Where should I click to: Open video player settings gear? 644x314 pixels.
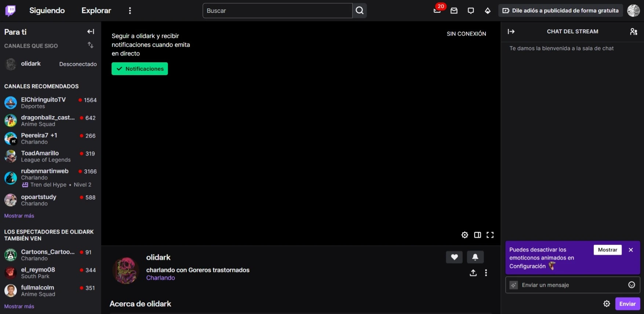point(465,235)
